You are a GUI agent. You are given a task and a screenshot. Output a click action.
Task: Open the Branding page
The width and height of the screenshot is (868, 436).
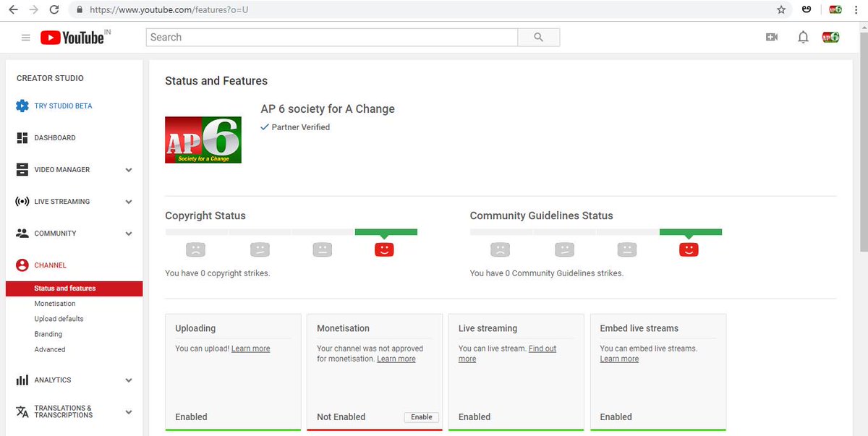point(48,334)
